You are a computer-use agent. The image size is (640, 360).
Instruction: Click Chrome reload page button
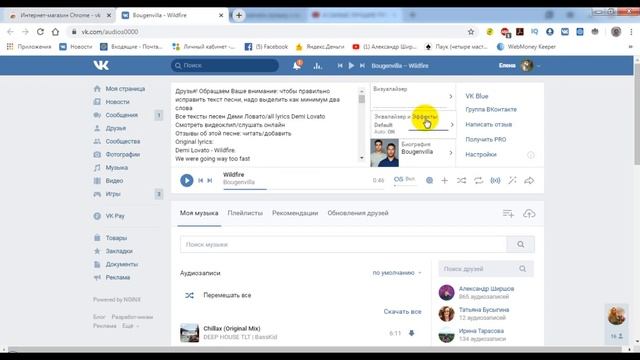pos(40,31)
